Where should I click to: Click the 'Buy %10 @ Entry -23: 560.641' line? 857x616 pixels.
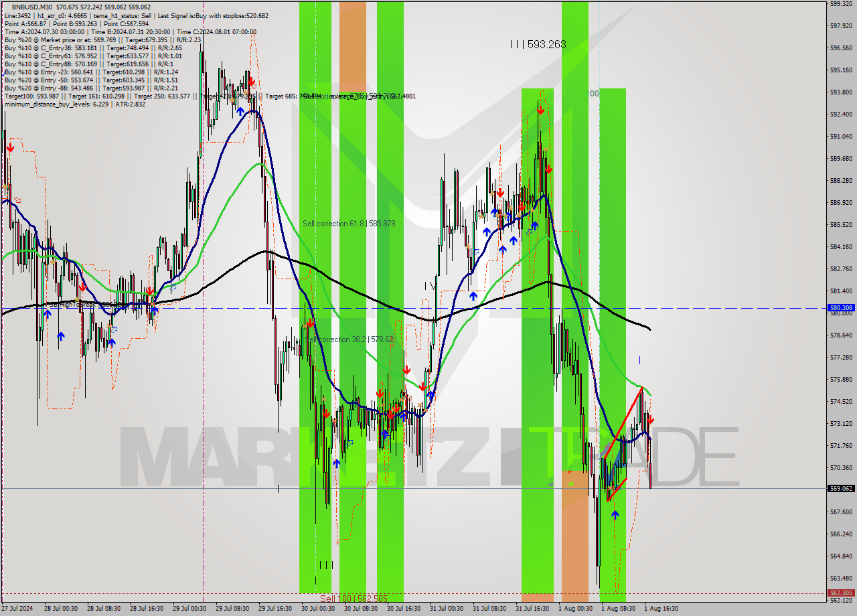point(91,72)
